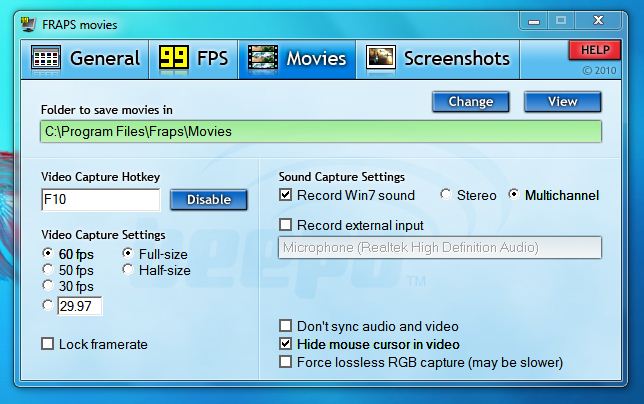Viewport: 644px width, 404px height.
Task: Minimize the FRAPS window
Action: tap(533, 21)
